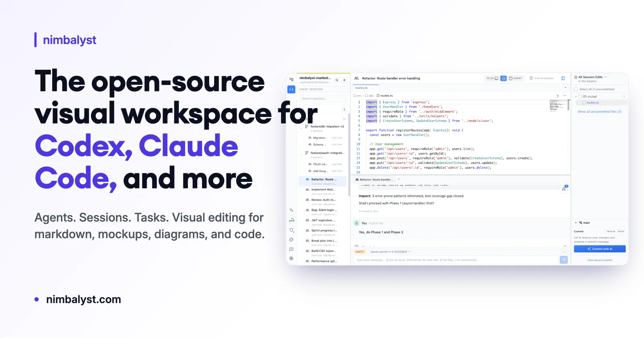Open Show all uncommitted files link

[600, 111]
